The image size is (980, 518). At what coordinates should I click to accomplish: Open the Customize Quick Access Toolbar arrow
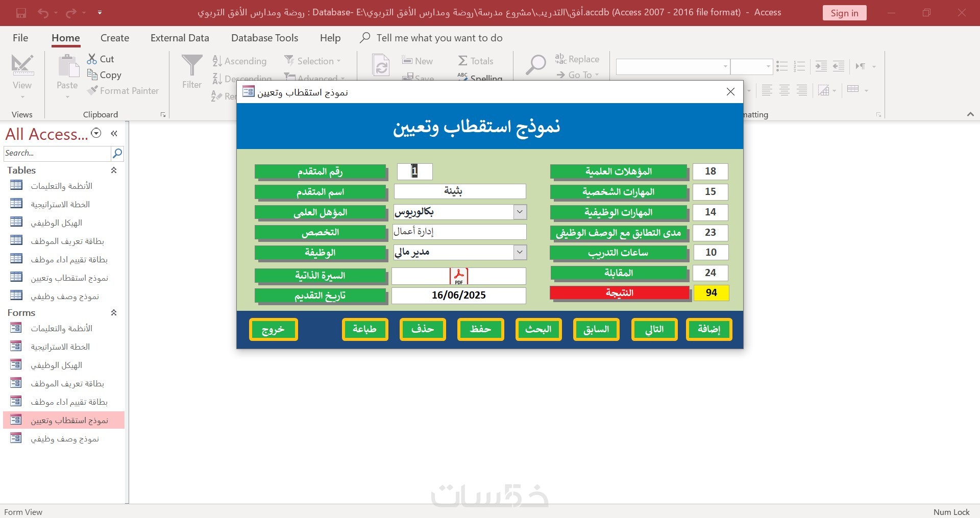coord(100,13)
